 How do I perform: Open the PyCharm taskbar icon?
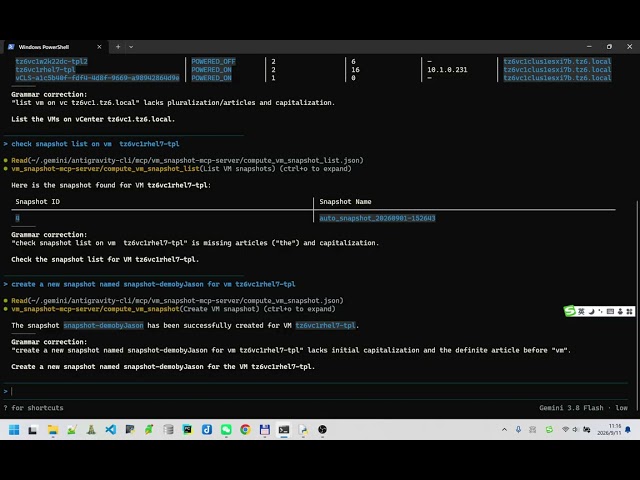point(187,429)
